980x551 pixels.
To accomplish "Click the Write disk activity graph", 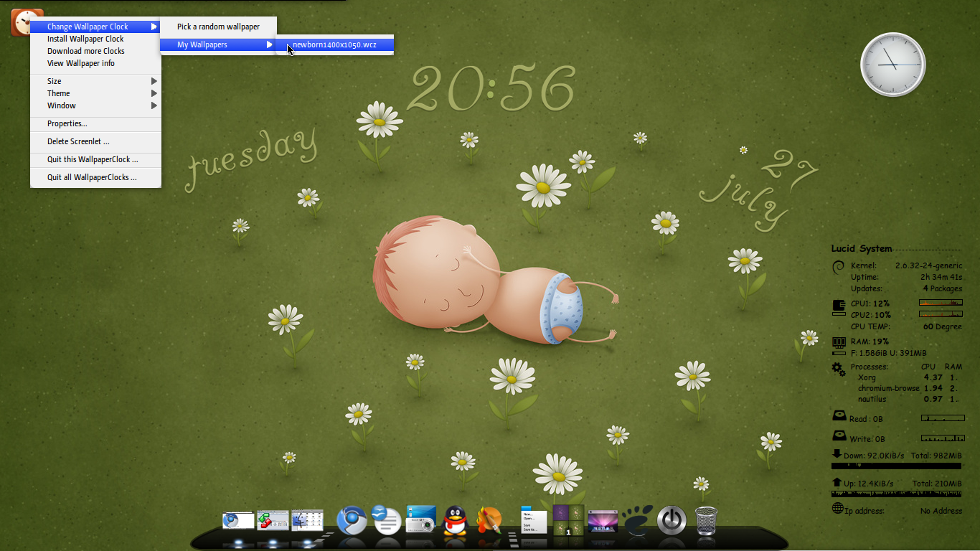I will 943,438.
